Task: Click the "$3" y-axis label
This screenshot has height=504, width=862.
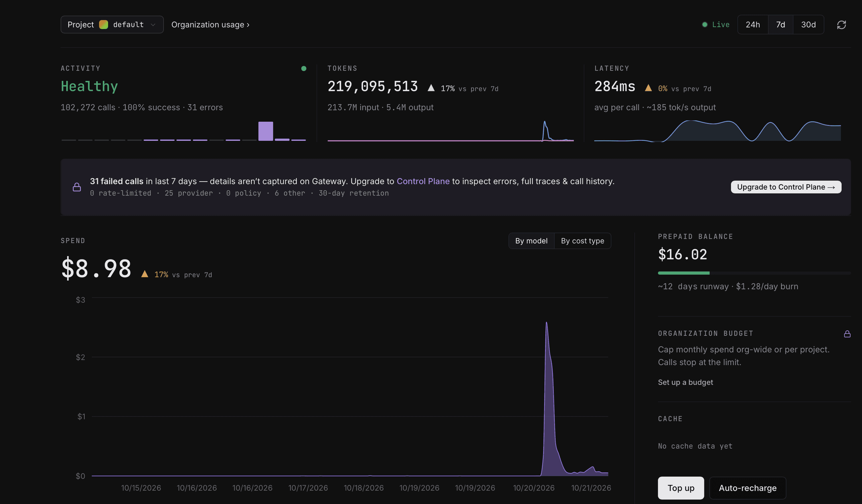Action: [x=80, y=300]
